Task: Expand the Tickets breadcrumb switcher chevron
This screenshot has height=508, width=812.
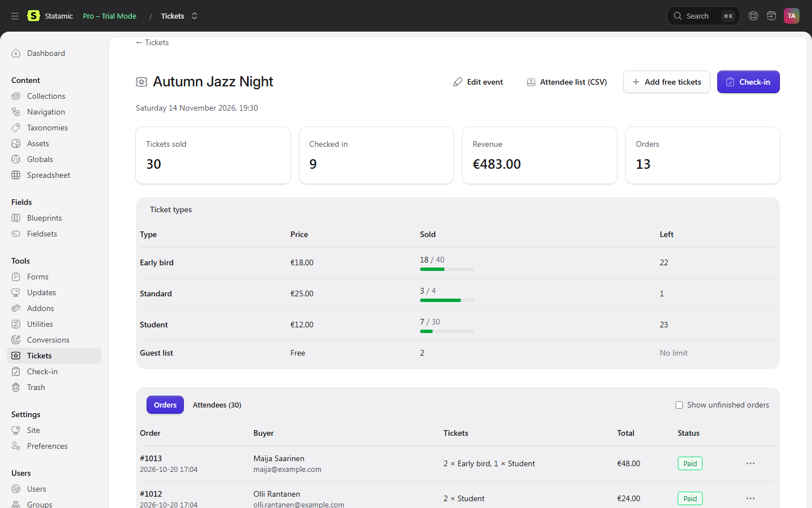Action: click(195, 16)
